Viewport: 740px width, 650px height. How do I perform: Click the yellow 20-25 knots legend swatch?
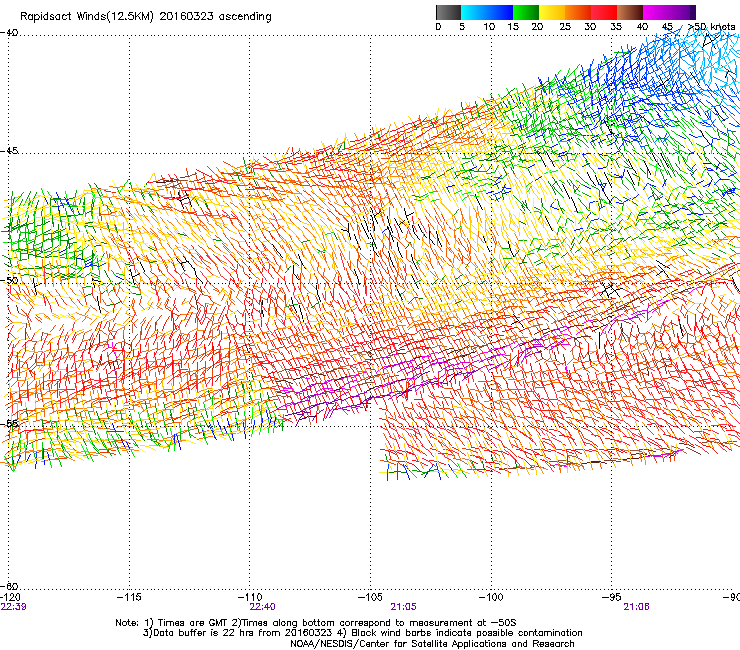point(552,12)
